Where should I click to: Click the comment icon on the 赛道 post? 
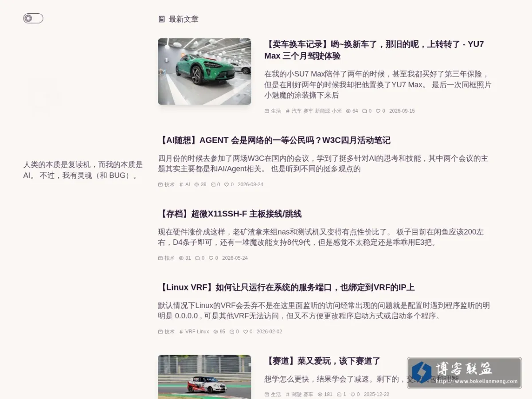tap(339, 395)
